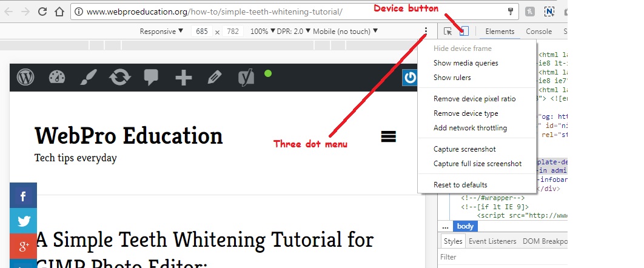
Task: Open the Yoast SEO icon
Action: (x=246, y=77)
